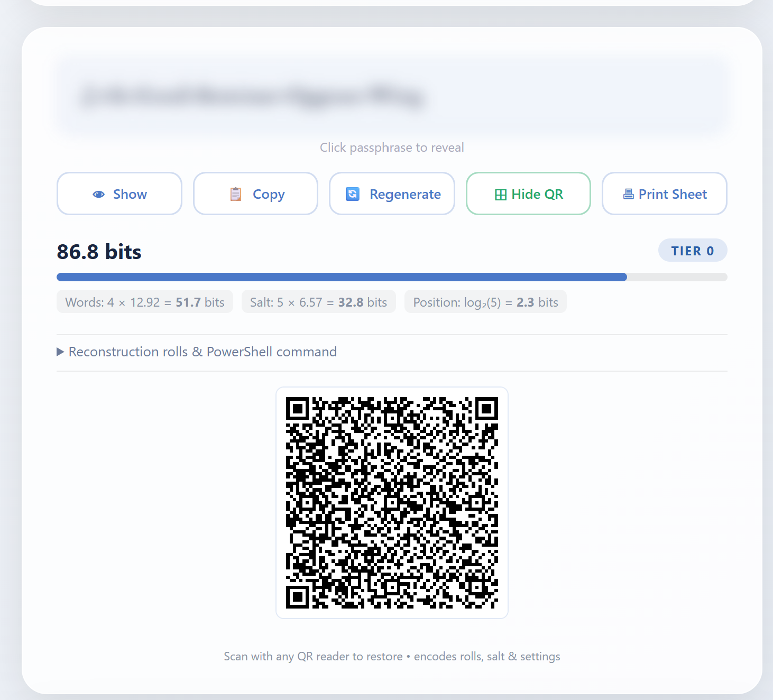
Task: Click the Salt: 5 × 6.57 = 32.8 bits chip
Action: [319, 302]
